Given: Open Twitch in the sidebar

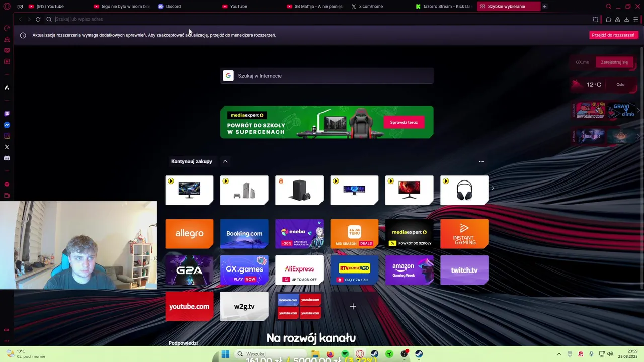Looking at the screenshot, I should 7,114.
